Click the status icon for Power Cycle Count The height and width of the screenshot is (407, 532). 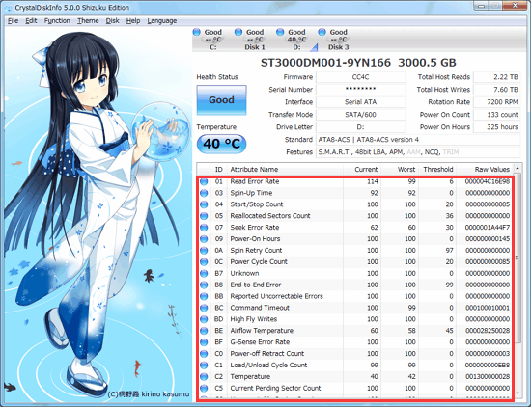pos(204,262)
